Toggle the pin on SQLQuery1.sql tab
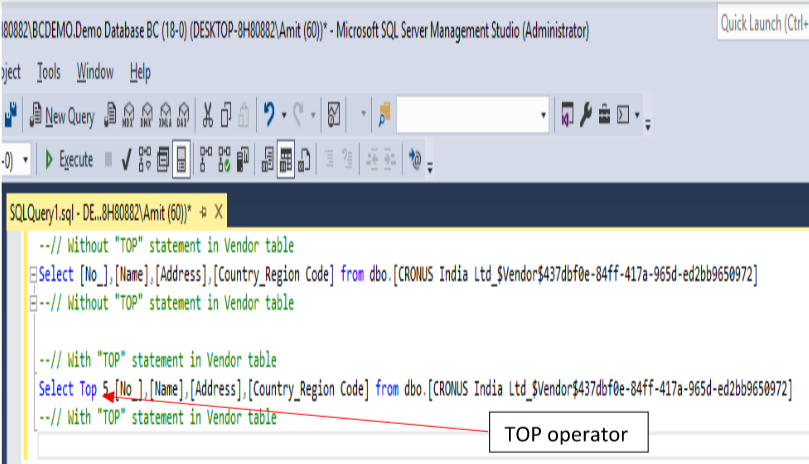This screenshot has width=809, height=464. tap(203, 212)
